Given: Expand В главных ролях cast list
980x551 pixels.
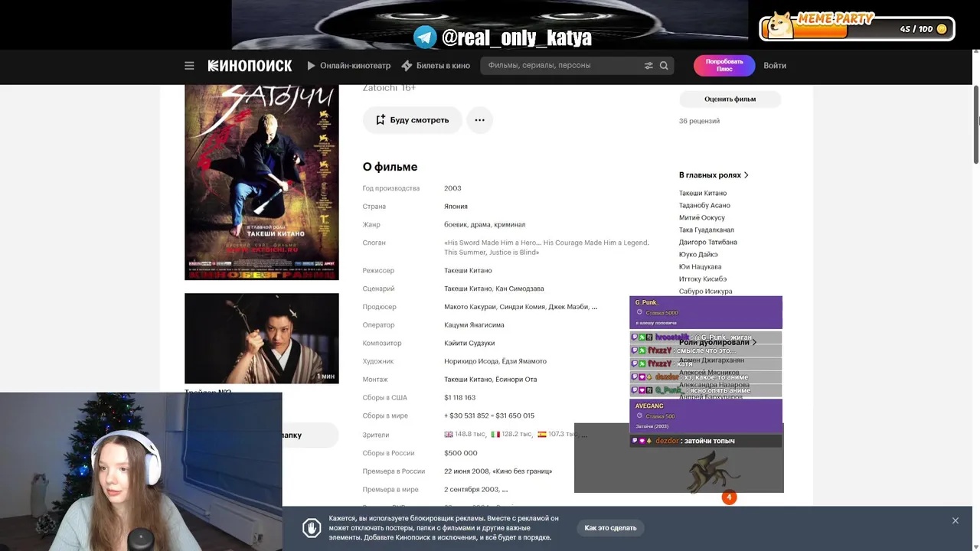Looking at the screenshot, I should pyautogui.click(x=714, y=175).
